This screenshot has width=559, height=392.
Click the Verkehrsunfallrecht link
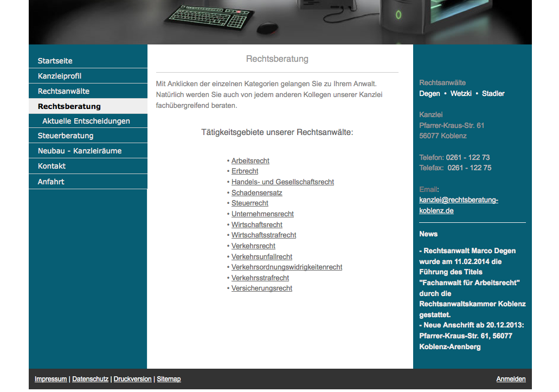point(262,256)
